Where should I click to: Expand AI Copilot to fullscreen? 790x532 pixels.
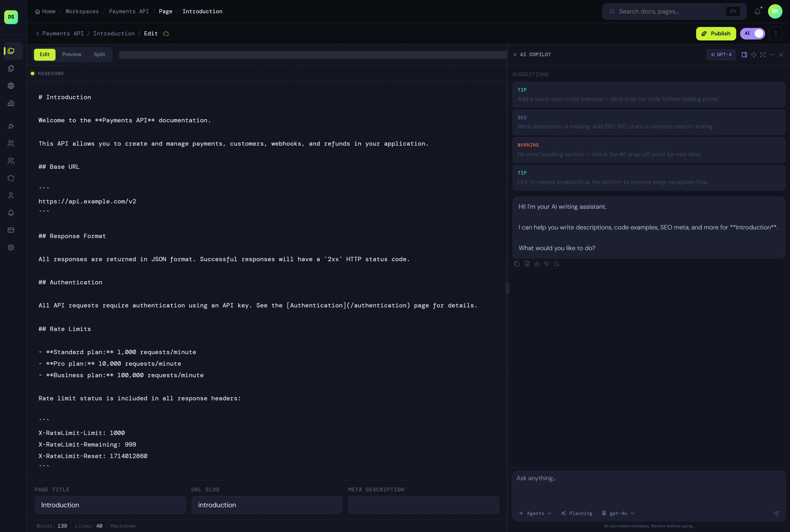pos(763,55)
